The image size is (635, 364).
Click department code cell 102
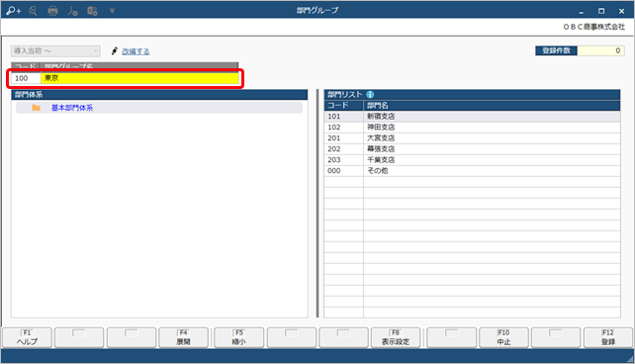[343, 128]
